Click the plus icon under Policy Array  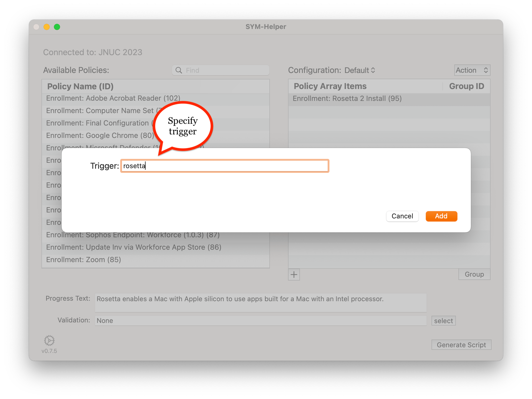(294, 275)
